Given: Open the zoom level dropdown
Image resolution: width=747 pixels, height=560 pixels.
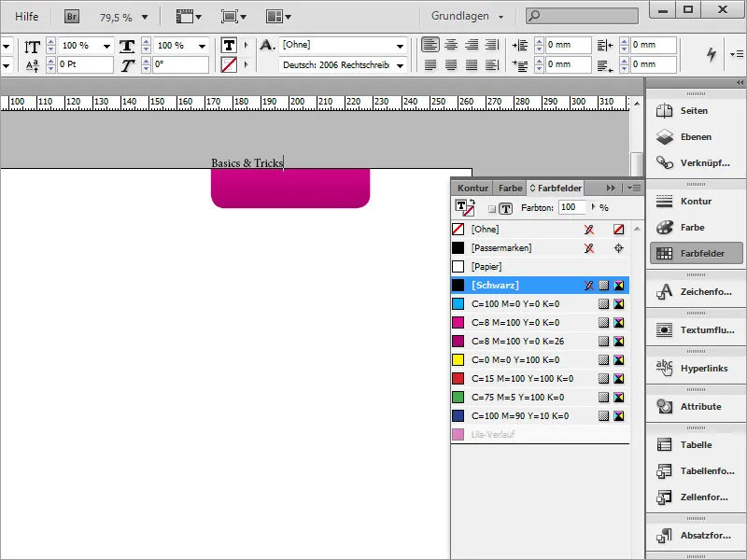Looking at the screenshot, I should pyautogui.click(x=145, y=18).
